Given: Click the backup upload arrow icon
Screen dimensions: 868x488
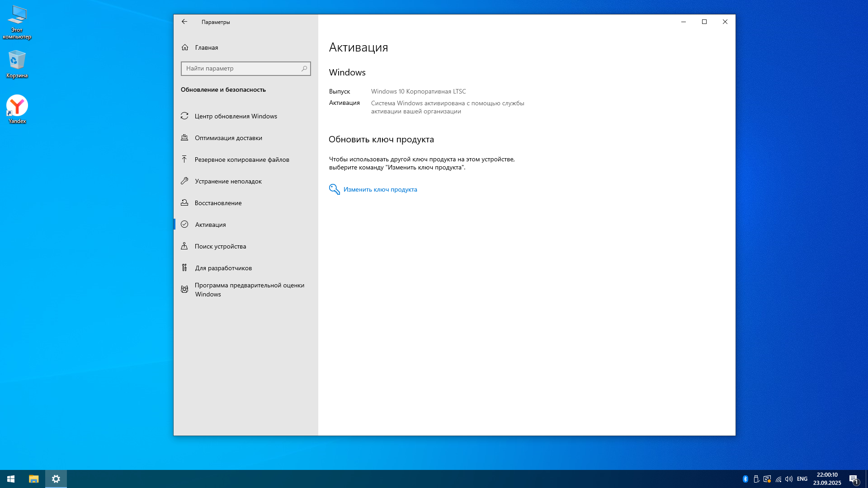Looking at the screenshot, I should pos(184,159).
